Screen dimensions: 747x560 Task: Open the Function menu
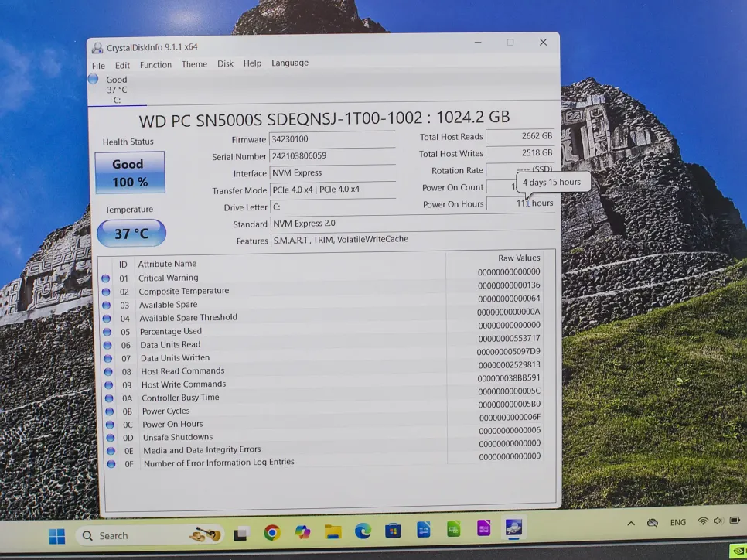155,65
